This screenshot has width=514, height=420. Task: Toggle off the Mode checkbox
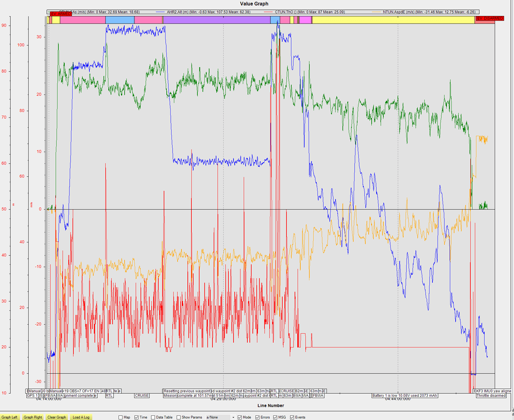[240, 417]
